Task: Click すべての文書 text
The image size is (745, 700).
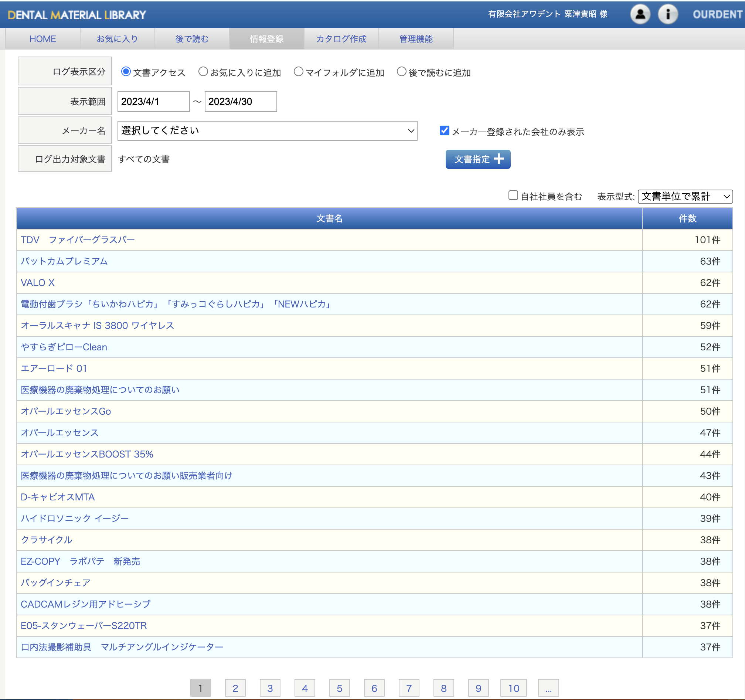Action: point(144,159)
